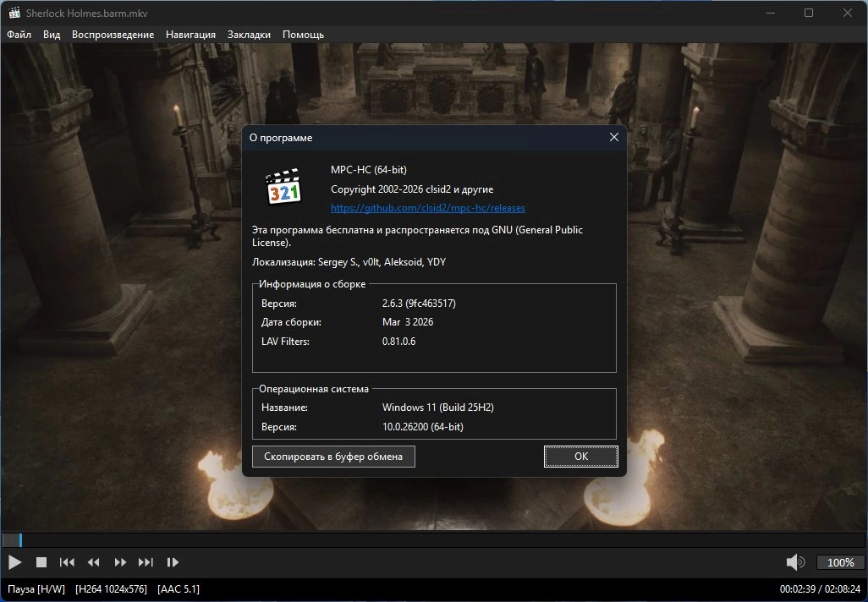
Task: Skip to previous file or chapter
Action: (x=67, y=562)
